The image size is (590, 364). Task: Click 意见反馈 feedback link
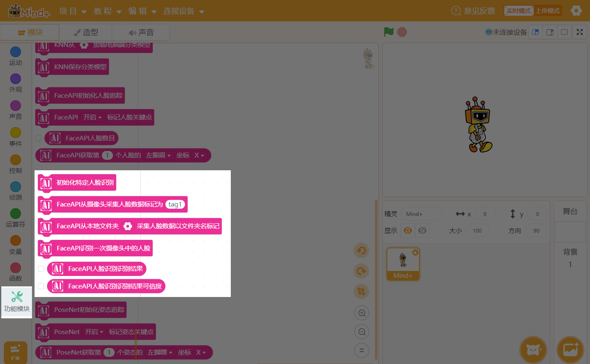pyautogui.click(x=480, y=11)
